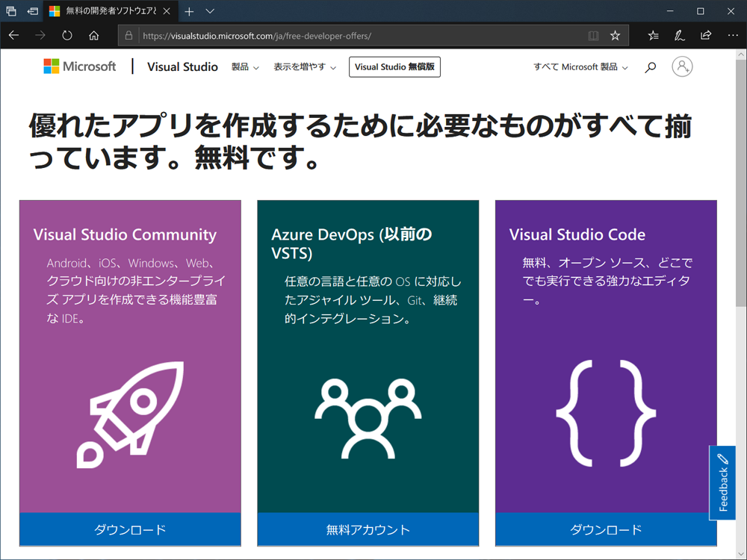Expand the 製品 menu
This screenshot has width=747, height=560.
245,67
